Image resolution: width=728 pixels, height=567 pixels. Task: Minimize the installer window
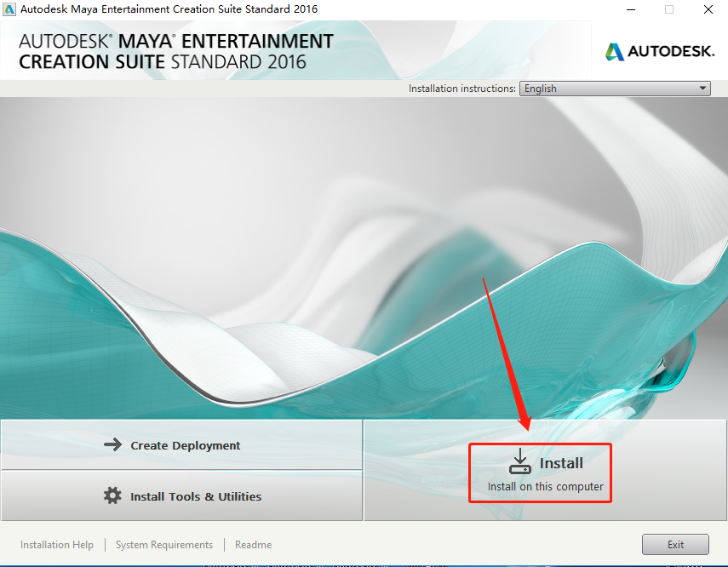pos(631,9)
